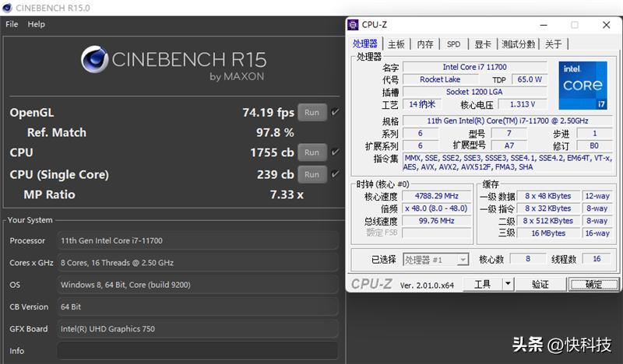This screenshot has width=623, height=364.
Task: Click the extended model A7 value
Action: click(509, 145)
